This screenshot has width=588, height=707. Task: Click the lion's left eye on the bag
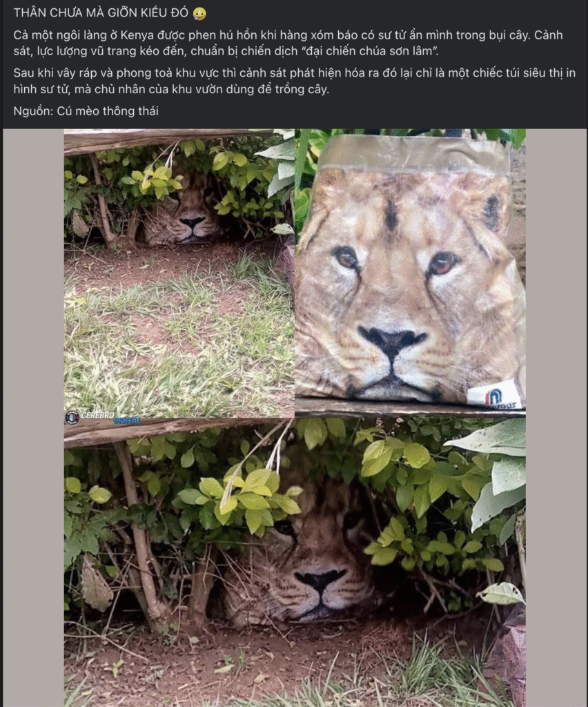(x=346, y=257)
